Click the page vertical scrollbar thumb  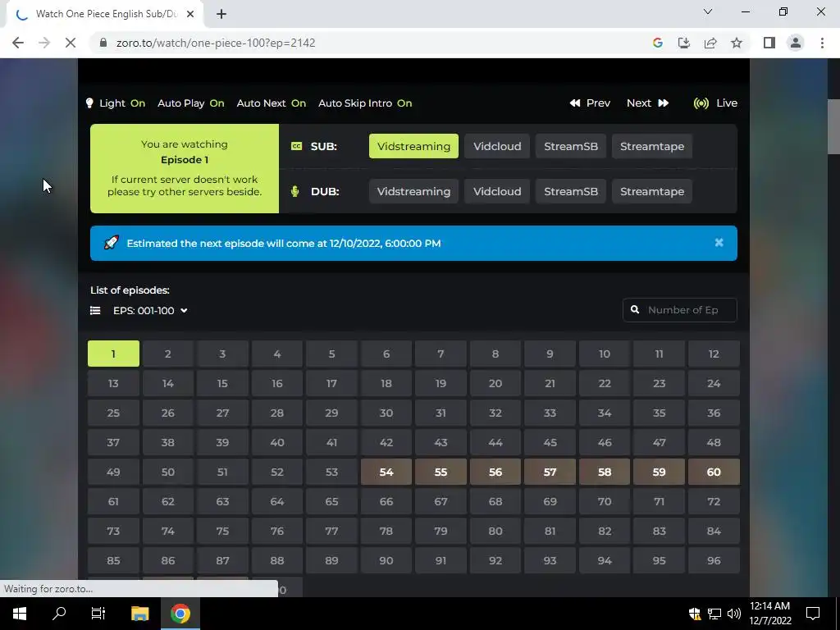[833, 126]
